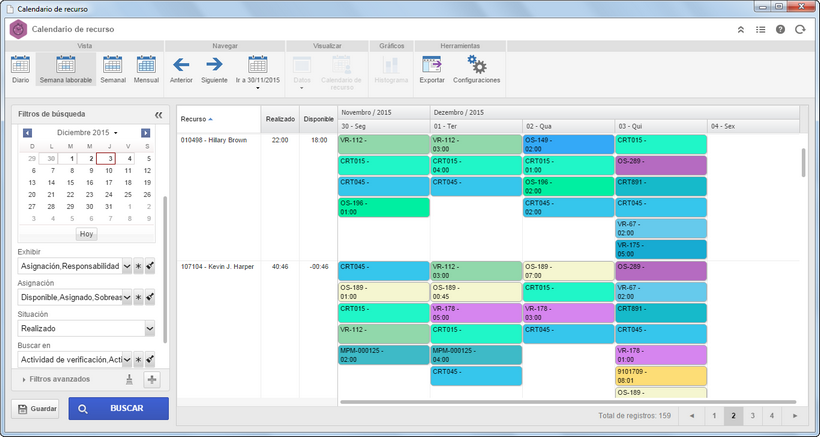Expand Filtros avanzados section

pyautogui.click(x=55, y=380)
